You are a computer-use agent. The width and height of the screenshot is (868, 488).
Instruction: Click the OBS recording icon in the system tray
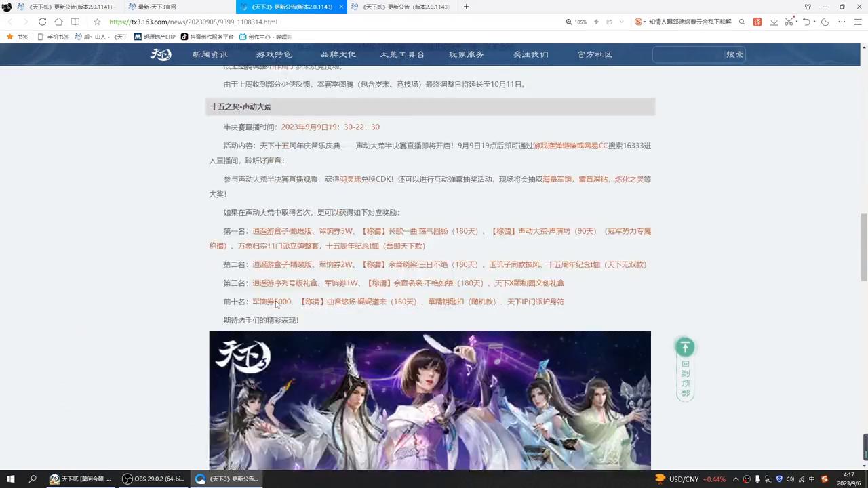747,479
